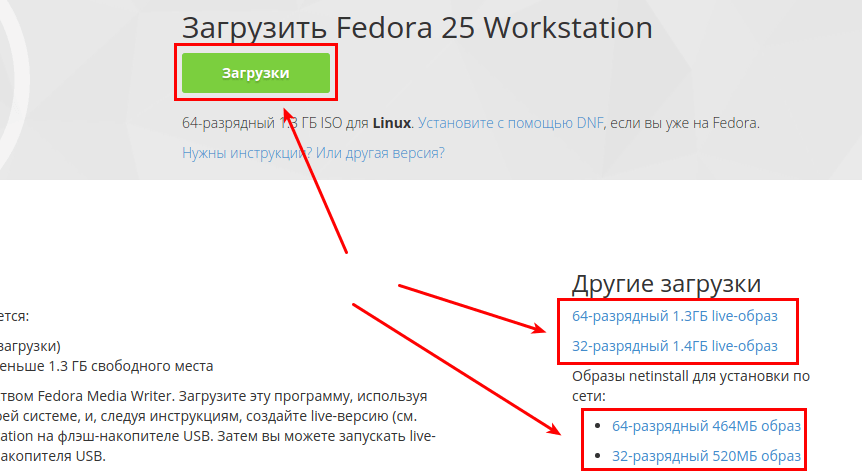
Task: Open the 'Установите с помощью DNF' link
Action: click(510, 123)
